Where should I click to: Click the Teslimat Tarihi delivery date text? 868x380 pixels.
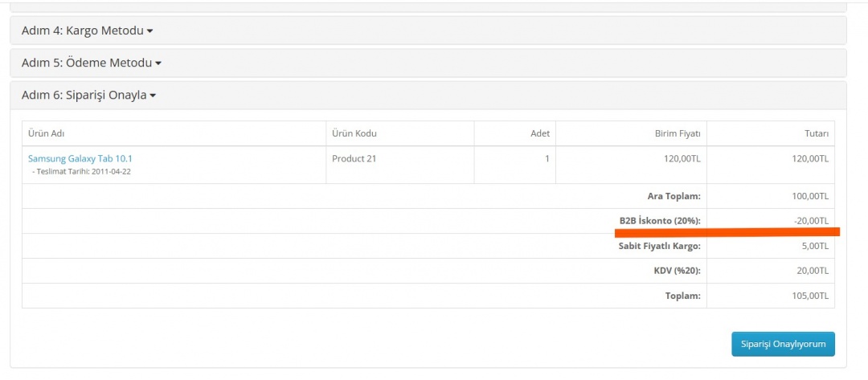[81, 172]
